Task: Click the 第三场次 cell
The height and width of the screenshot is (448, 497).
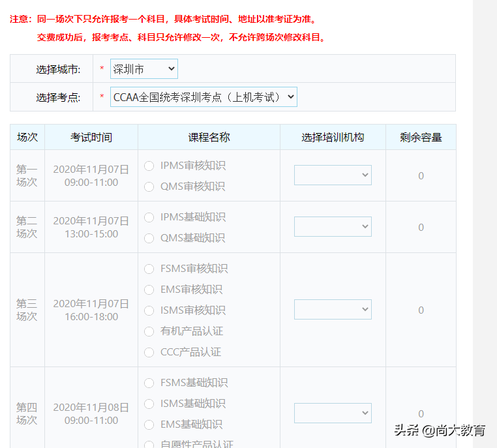Action: click(x=27, y=310)
